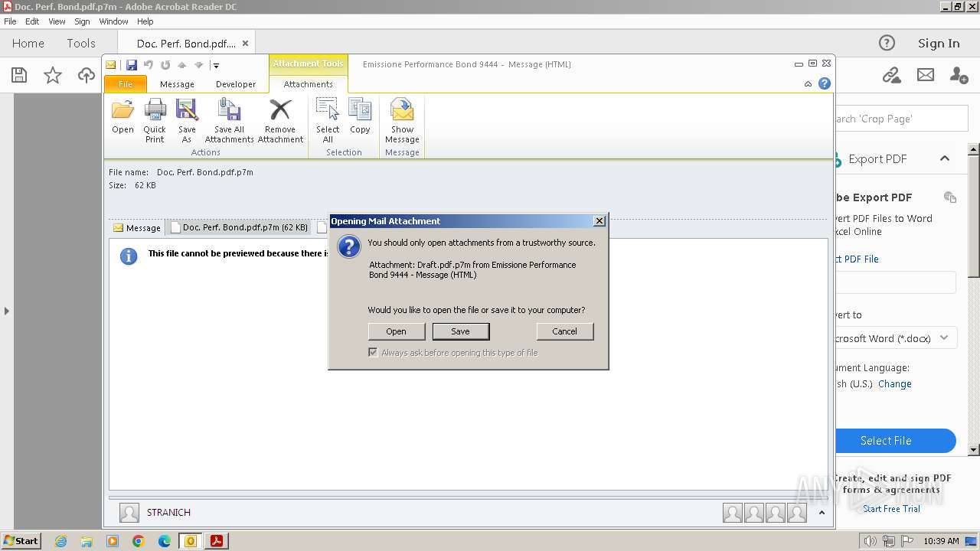Click Remove Attachment X icon
This screenshot has height=551, width=980.
click(280, 111)
